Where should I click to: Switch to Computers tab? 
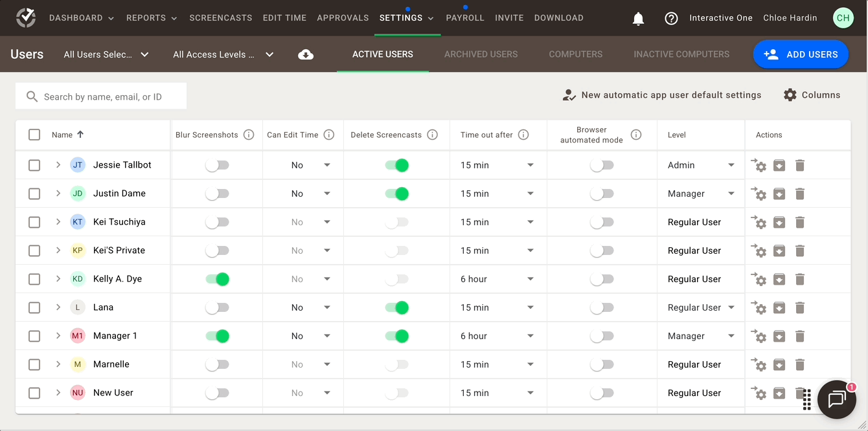(576, 54)
